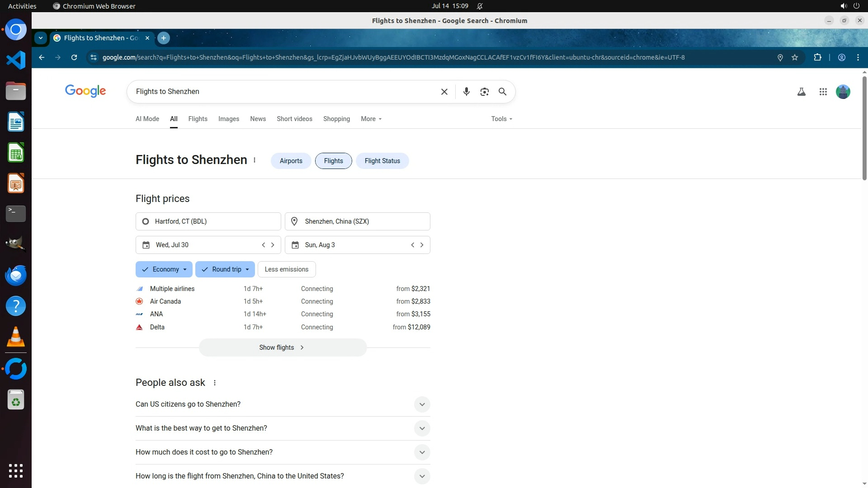Image resolution: width=868 pixels, height=488 pixels.
Task: Open the Round trip dropdown
Action: pos(225,269)
